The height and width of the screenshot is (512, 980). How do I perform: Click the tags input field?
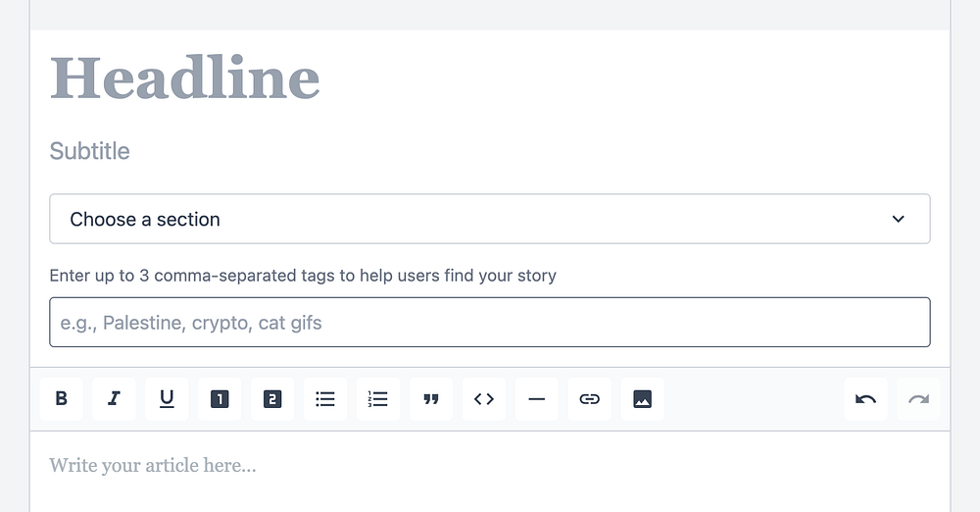pos(489,322)
